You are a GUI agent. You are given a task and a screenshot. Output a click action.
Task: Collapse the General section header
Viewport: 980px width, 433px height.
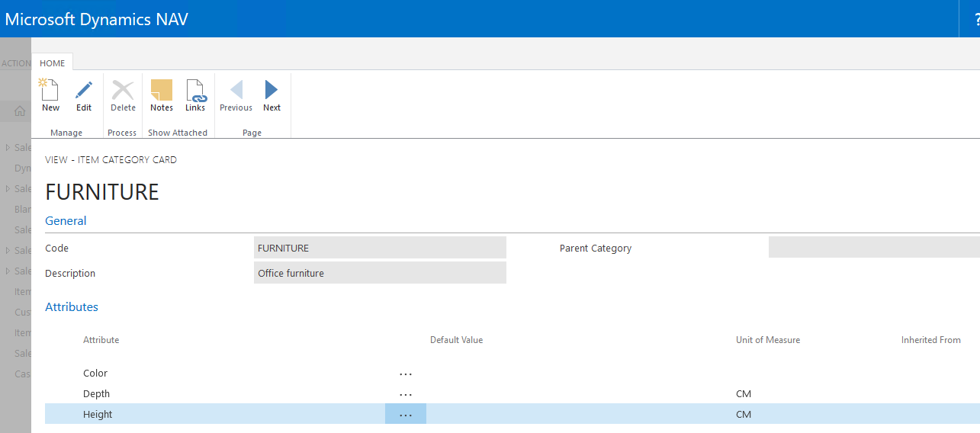66,221
